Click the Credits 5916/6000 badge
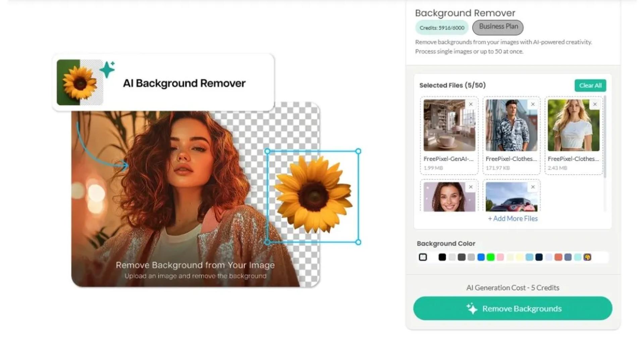Image resolution: width=644 pixels, height=338 pixels. 442,28
